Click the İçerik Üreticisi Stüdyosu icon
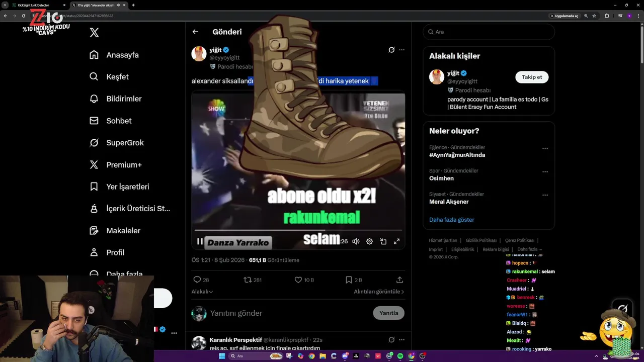The width and height of the screenshot is (644, 362). click(x=94, y=209)
